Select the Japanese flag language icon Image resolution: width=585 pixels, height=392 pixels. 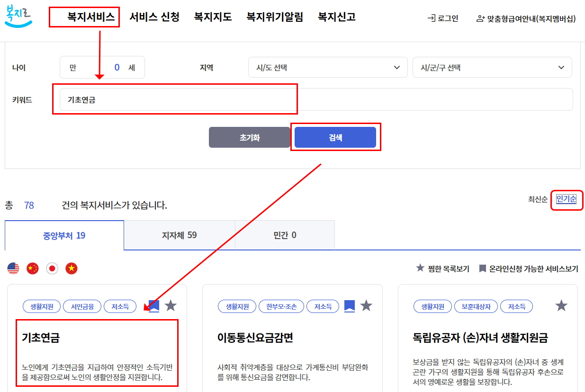pos(52,268)
